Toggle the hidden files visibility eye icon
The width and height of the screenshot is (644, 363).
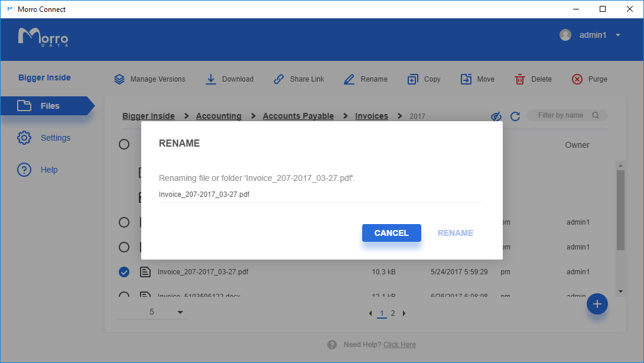(x=496, y=116)
